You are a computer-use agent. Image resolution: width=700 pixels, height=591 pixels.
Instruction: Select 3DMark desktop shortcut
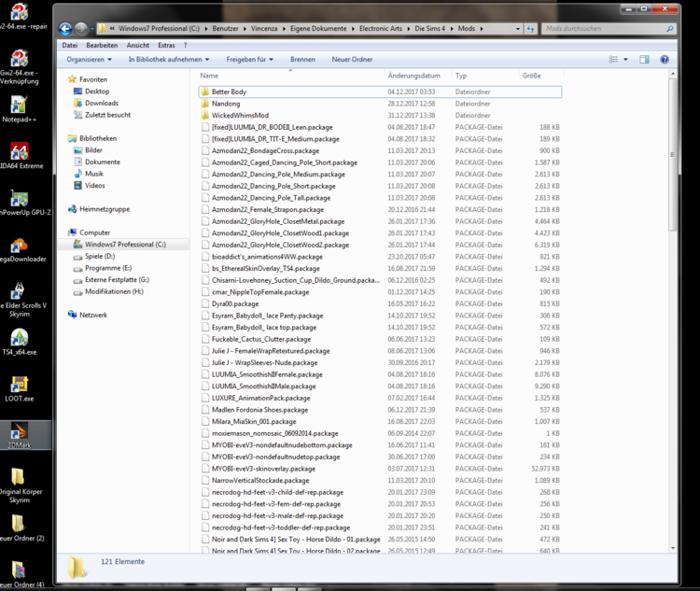[x=19, y=435]
